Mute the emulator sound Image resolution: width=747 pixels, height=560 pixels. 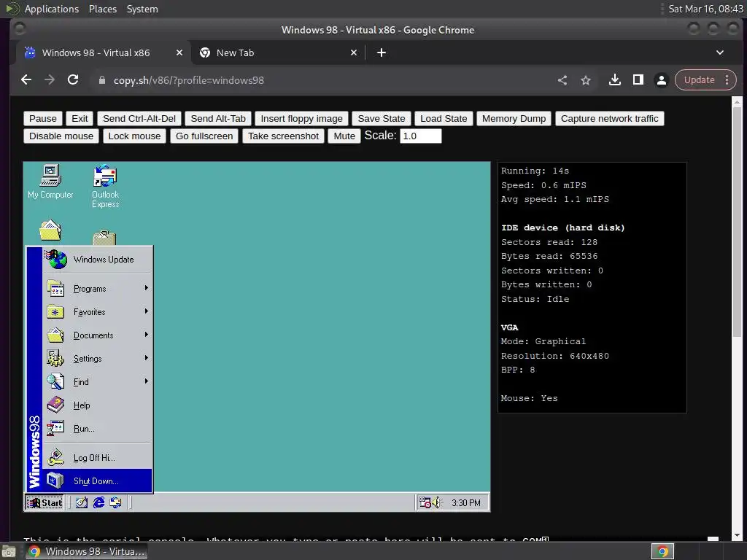344,136
